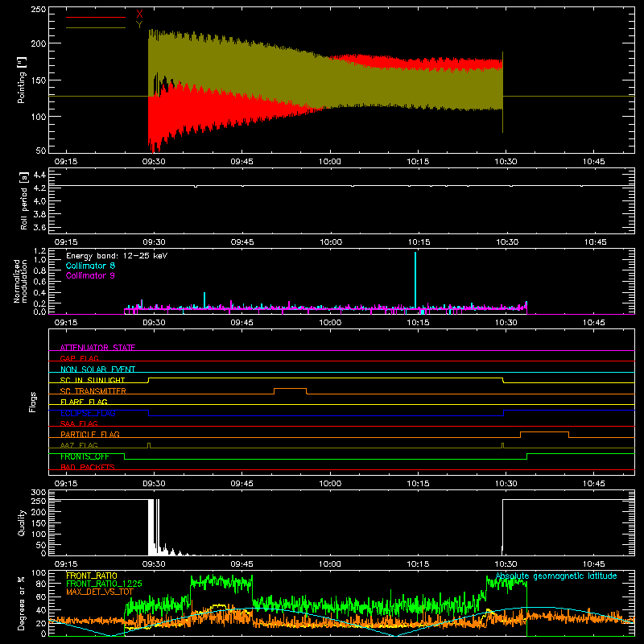The width and height of the screenshot is (644, 644).
Task: Select the orange MAX_DET_VS_TOT legend label
Action: click(x=100, y=592)
